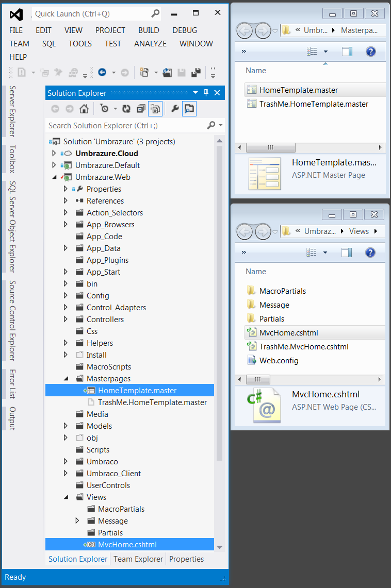
Task: Expand the Umbrazure.Cloud project node
Action: click(54, 153)
